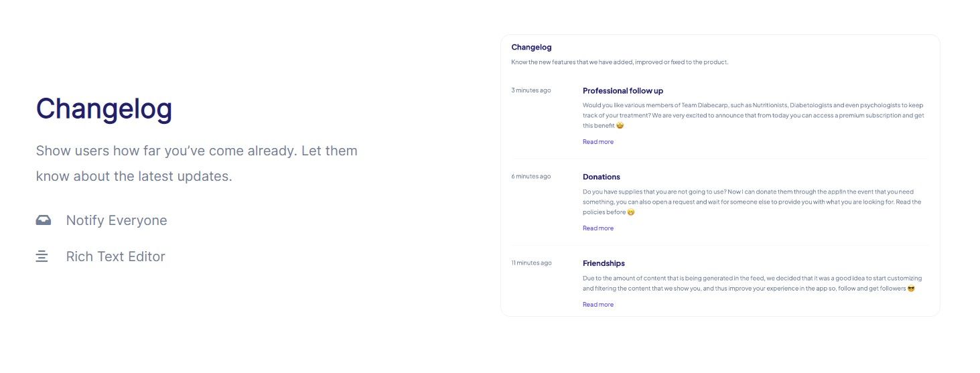Click the Notify Everyone inbox icon
The image size is (980, 373).
point(44,220)
